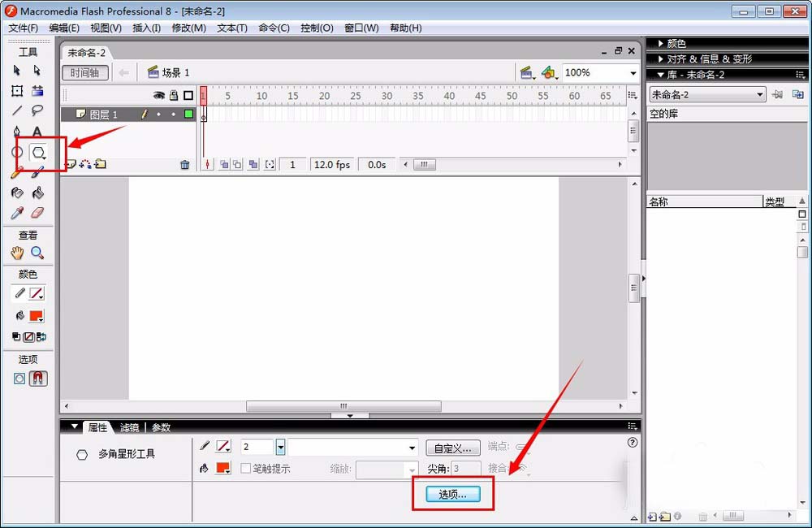Click the 选项... button

(x=453, y=495)
